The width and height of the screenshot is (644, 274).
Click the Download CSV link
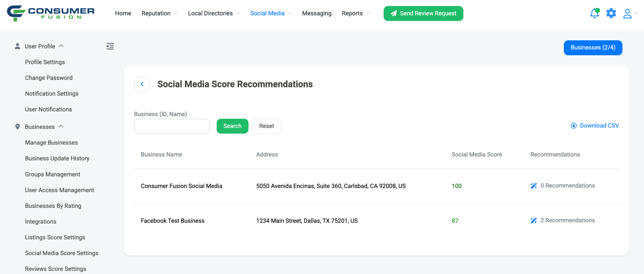(x=599, y=126)
